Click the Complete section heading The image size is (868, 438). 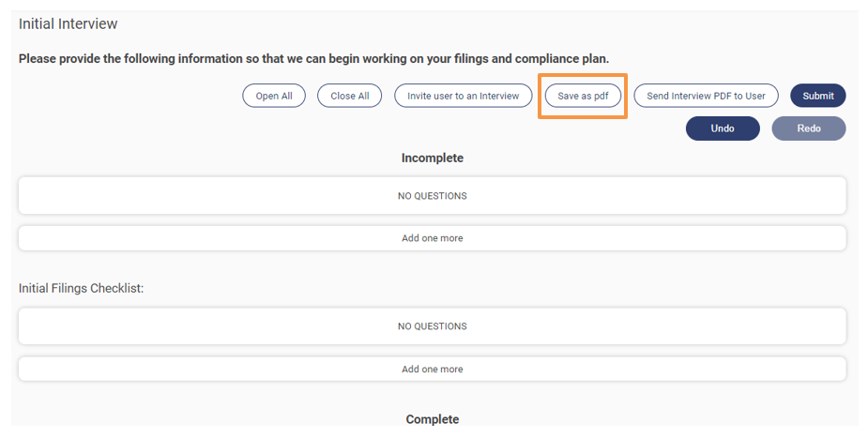[x=432, y=419]
